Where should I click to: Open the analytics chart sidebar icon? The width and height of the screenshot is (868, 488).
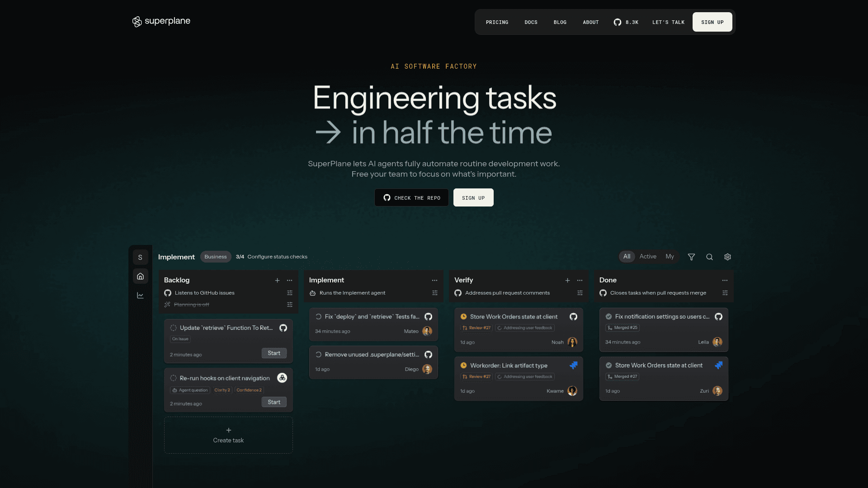140,296
